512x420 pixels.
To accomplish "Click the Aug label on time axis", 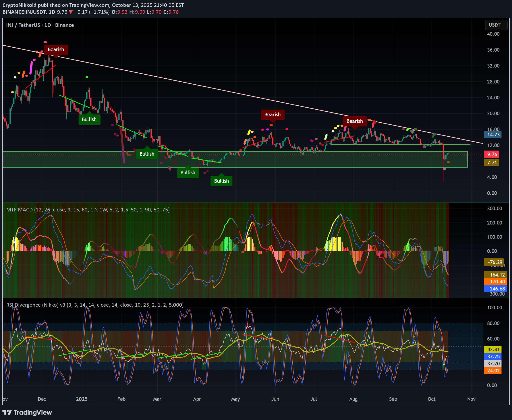I will click(353, 399).
